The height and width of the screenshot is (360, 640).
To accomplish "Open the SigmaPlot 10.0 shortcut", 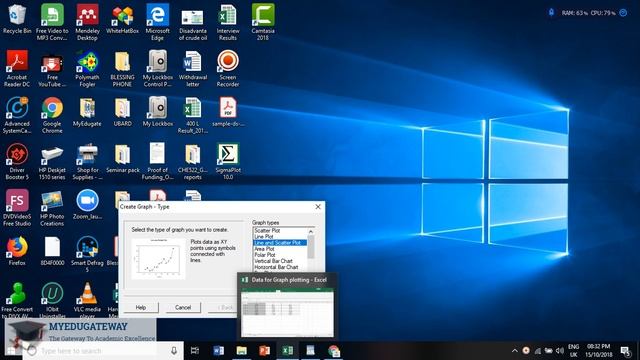I will [x=228, y=162].
